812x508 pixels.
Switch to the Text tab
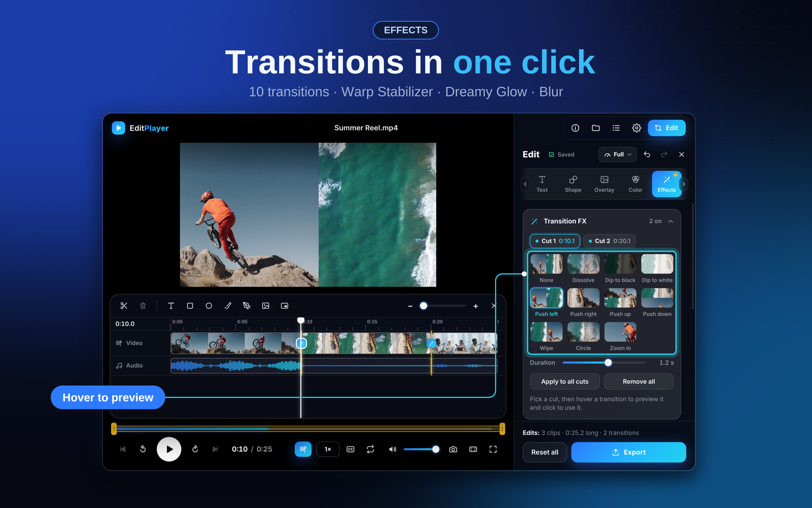point(542,184)
